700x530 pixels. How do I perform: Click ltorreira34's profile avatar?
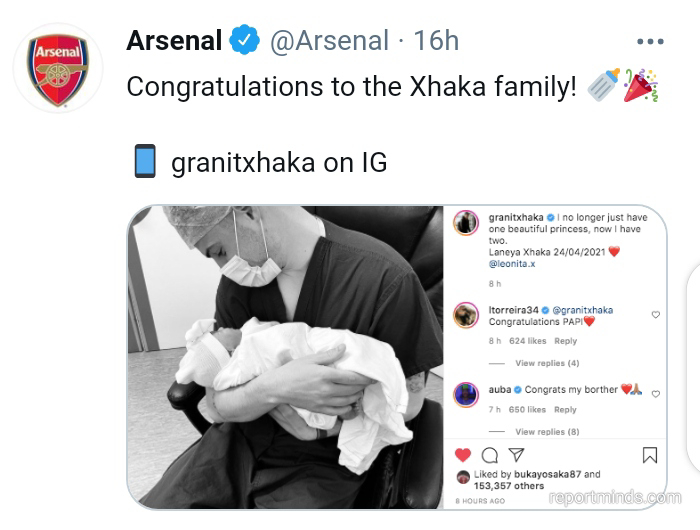click(x=466, y=316)
